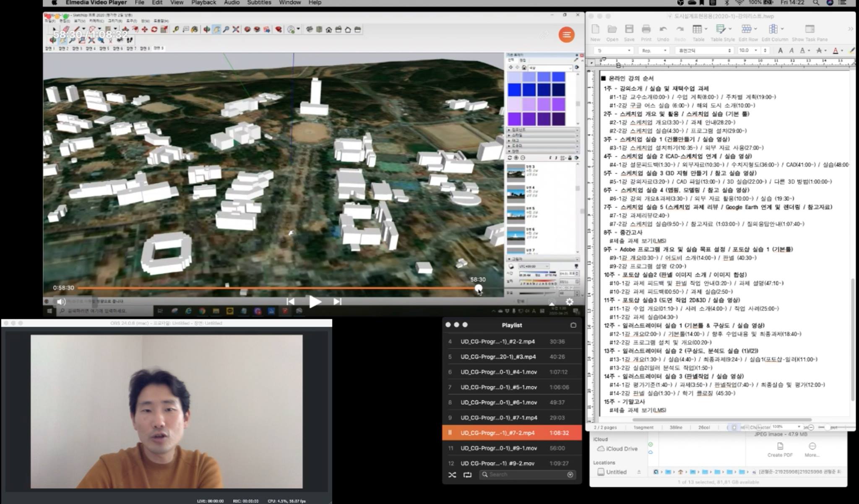Click the orange playlist menu button
Image resolution: width=859 pixels, height=504 pixels.
(566, 35)
